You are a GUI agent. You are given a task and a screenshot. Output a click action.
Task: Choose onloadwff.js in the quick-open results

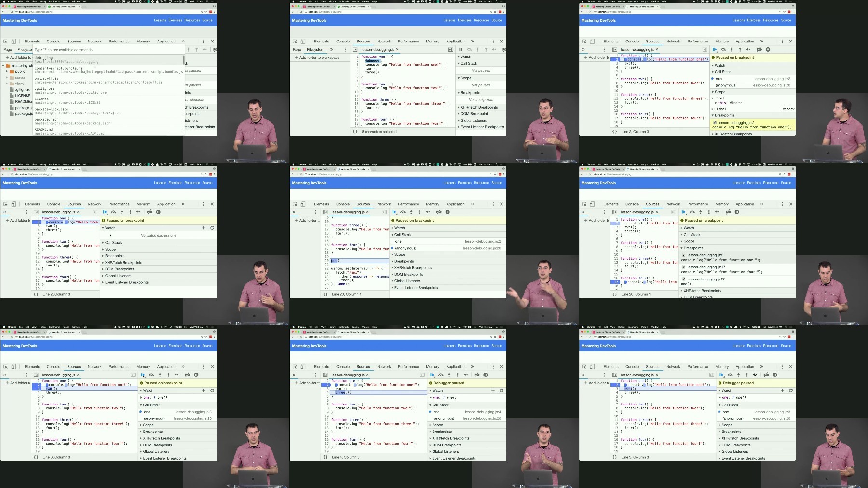[108, 80]
